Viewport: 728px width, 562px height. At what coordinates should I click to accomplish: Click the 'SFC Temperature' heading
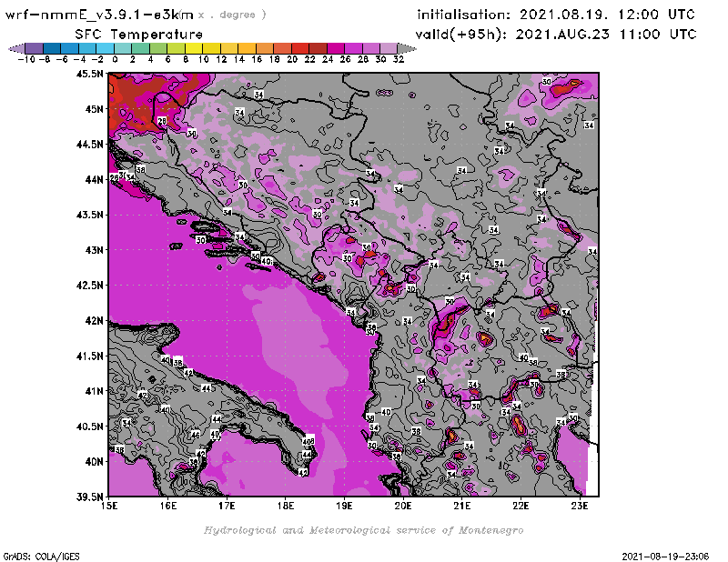139,35
